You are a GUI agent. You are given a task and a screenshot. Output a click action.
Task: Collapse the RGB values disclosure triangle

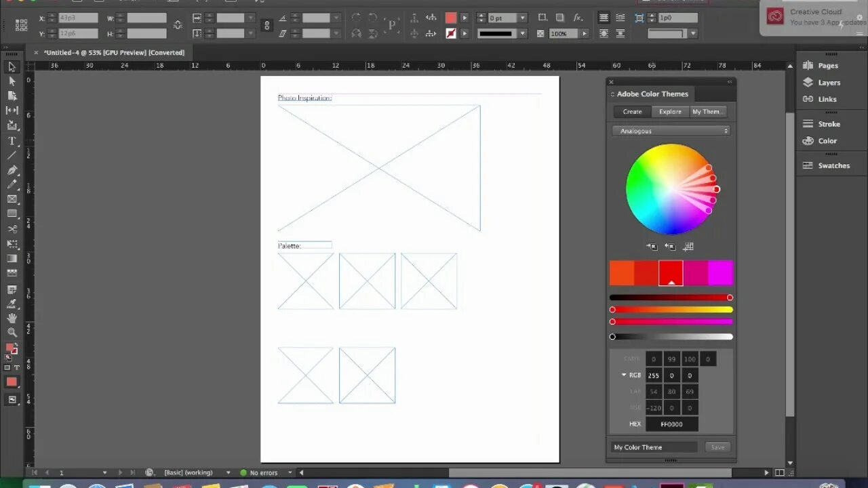click(624, 375)
